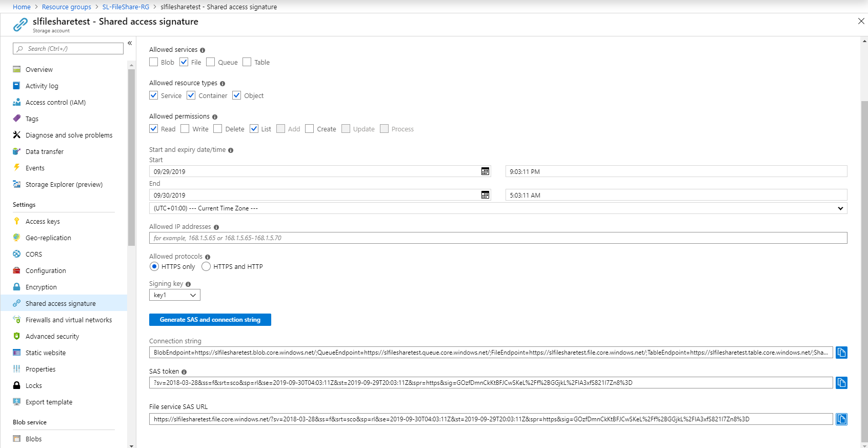Open Static website settings

point(46,353)
